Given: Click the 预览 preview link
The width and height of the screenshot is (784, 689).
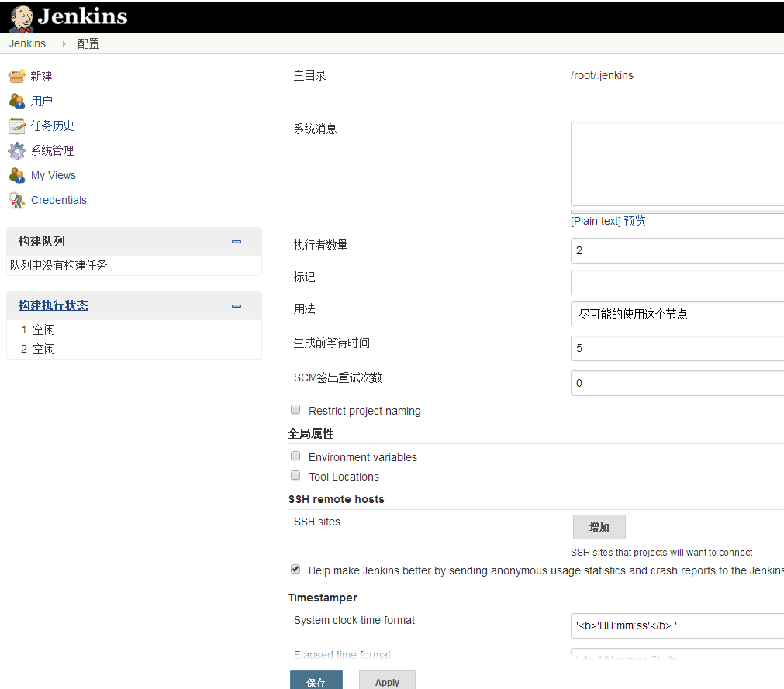Looking at the screenshot, I should click(x=634, y=221).
